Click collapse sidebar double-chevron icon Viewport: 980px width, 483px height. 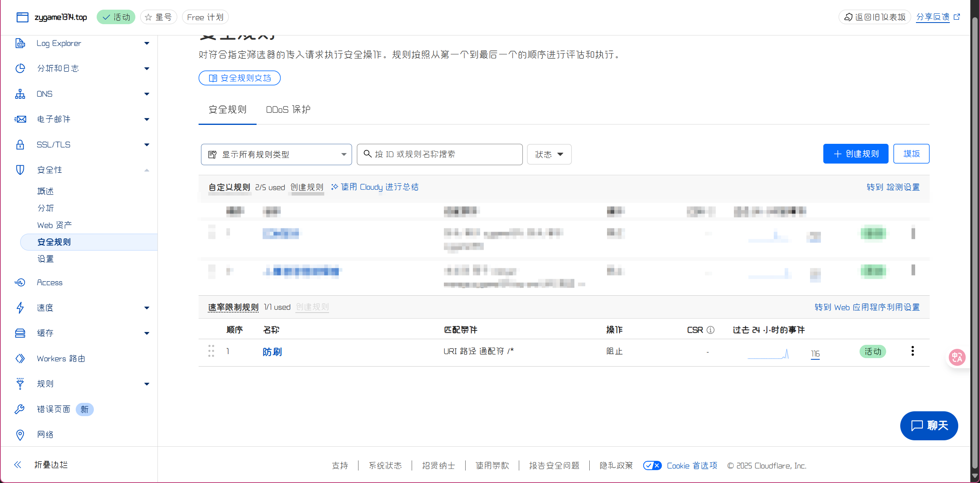[x=18, y=464]
